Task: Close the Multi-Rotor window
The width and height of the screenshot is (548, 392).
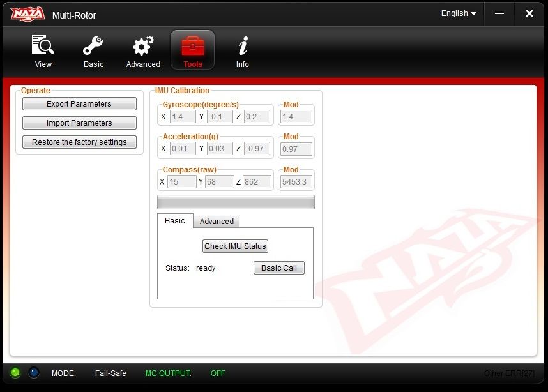Action: pyautogui.click(x=529, y=13)
